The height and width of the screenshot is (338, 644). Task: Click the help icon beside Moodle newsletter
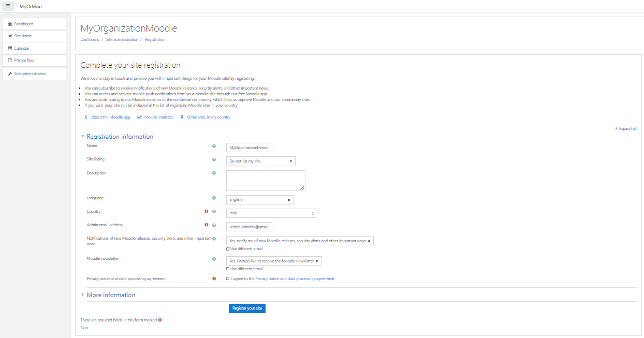coord(214,259)
